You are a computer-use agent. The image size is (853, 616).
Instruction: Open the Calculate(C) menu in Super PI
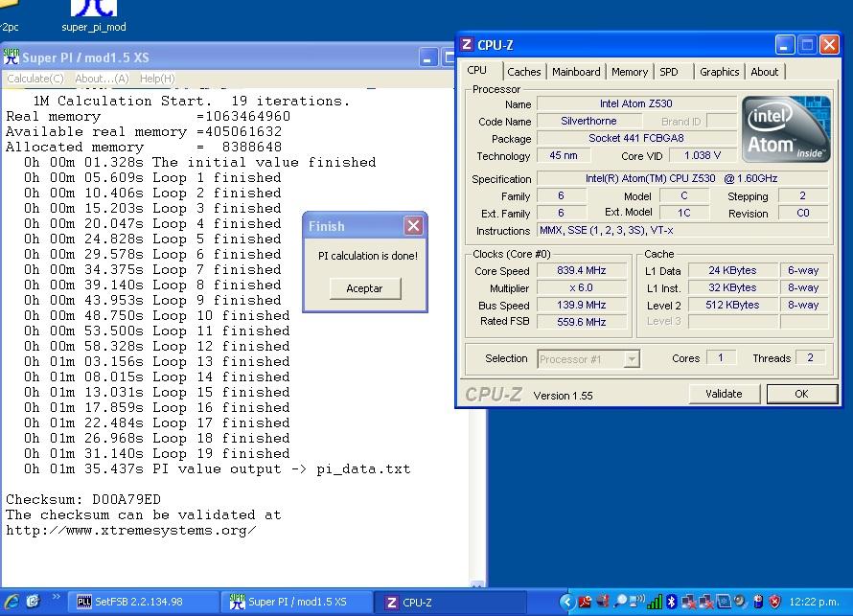[35, 79]
